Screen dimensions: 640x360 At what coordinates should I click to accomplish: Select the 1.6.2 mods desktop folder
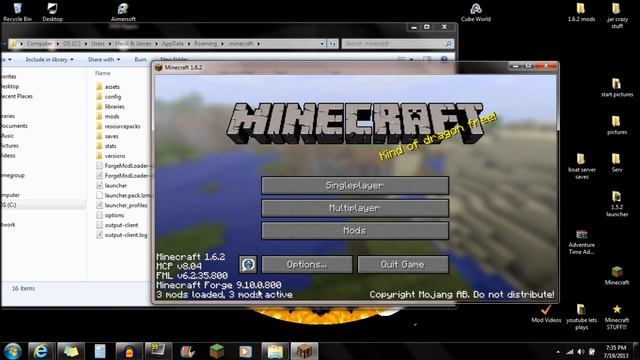581,12
